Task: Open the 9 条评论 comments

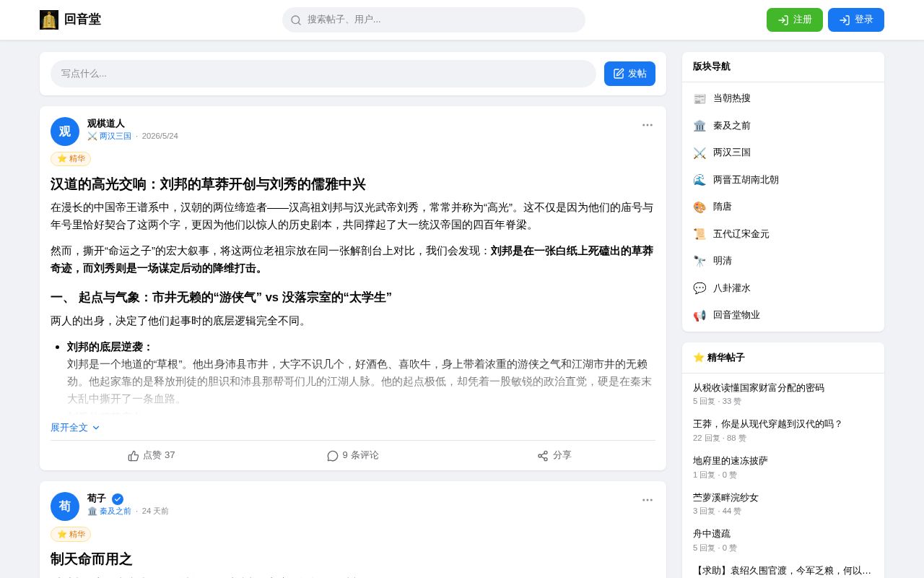Action: [x=353, y=455]
